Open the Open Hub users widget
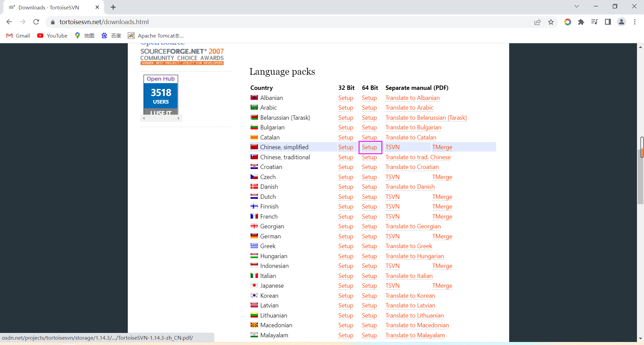Viewport: 644px width, 345px height. click(161, 95)
